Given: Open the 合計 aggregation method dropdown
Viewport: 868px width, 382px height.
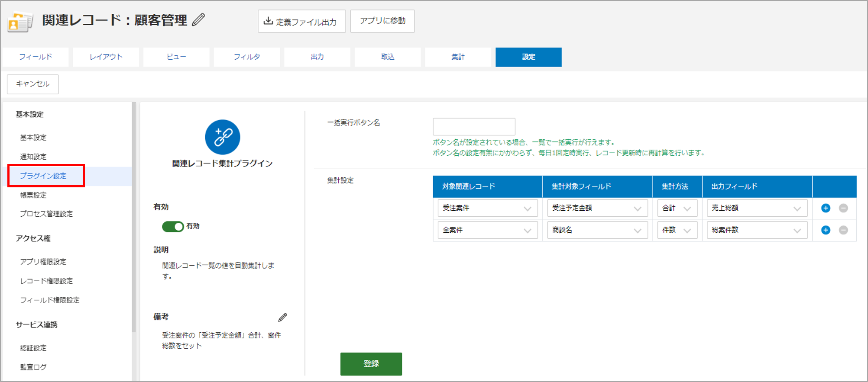Looking at the screenshot, I should pos(677,208).
